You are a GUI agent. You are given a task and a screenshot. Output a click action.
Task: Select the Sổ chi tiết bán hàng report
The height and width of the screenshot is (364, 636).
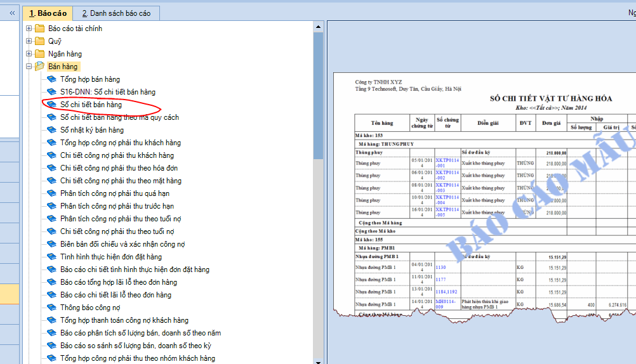[x=91, y=105]
